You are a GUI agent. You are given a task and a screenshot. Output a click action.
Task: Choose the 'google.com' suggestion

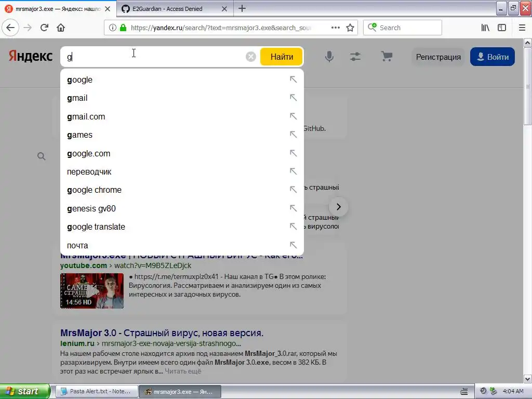pos(182,154)
